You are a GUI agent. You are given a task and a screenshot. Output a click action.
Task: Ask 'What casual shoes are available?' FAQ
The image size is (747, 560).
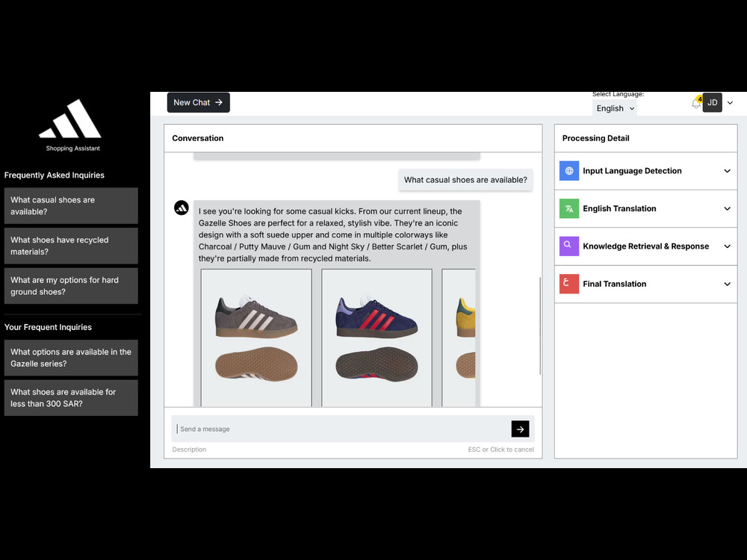pyautogui.click(x=71, y=206)
